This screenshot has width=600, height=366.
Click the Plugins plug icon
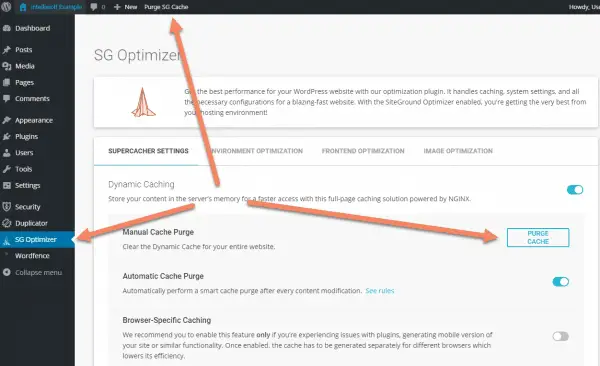tap(7, 136)
